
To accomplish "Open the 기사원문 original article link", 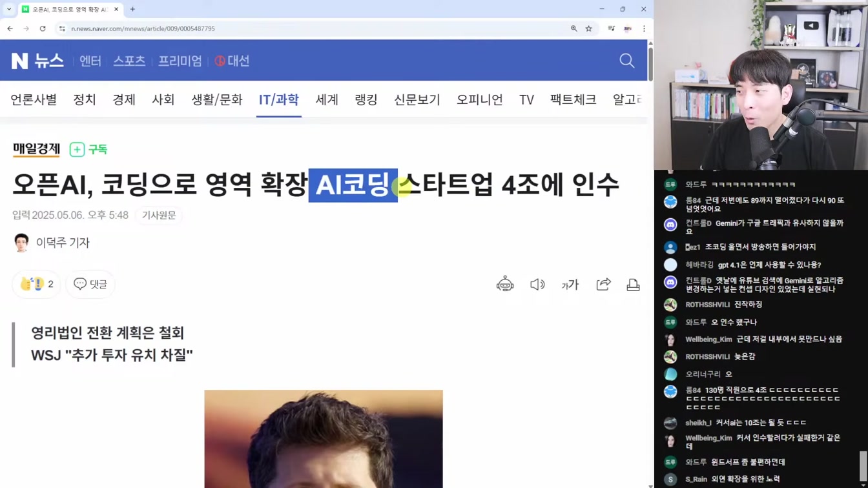I will click(x=159, y=215).
